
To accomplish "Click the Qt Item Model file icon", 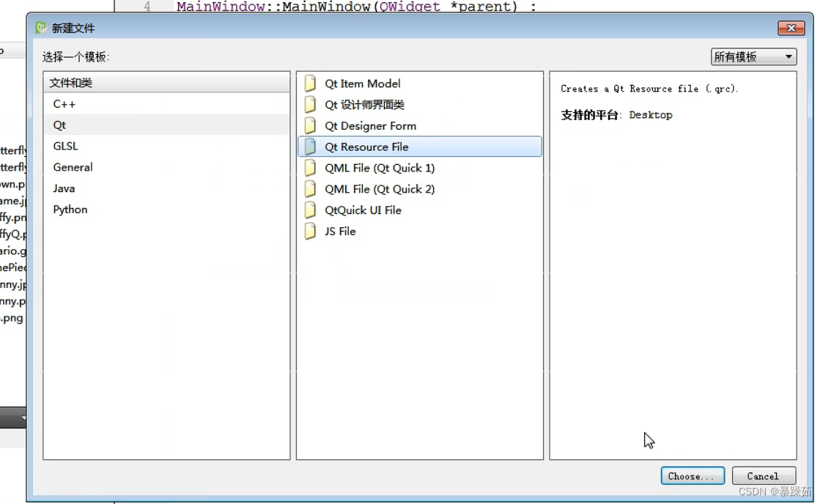I will click(310, 84).
